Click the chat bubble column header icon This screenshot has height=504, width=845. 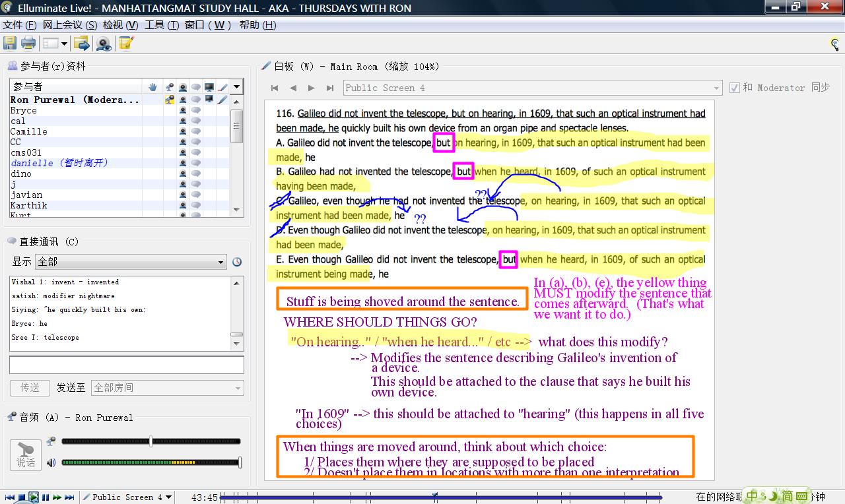[196, 86]
